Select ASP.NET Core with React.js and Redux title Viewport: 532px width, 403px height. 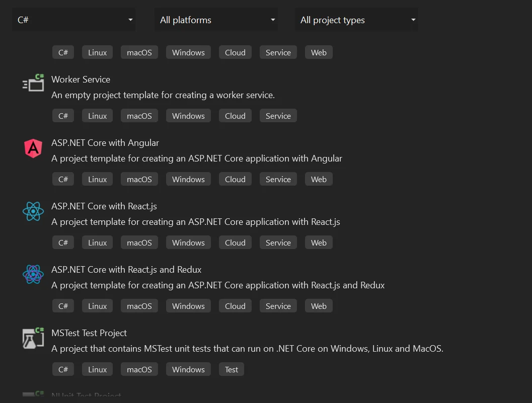coord(126,270)
